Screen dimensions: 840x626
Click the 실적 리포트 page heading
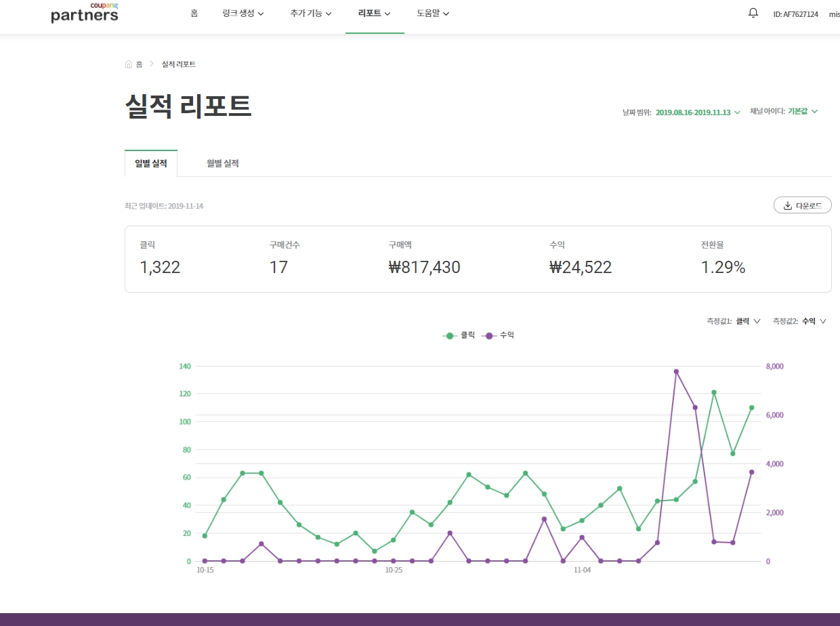click(188, 107)
